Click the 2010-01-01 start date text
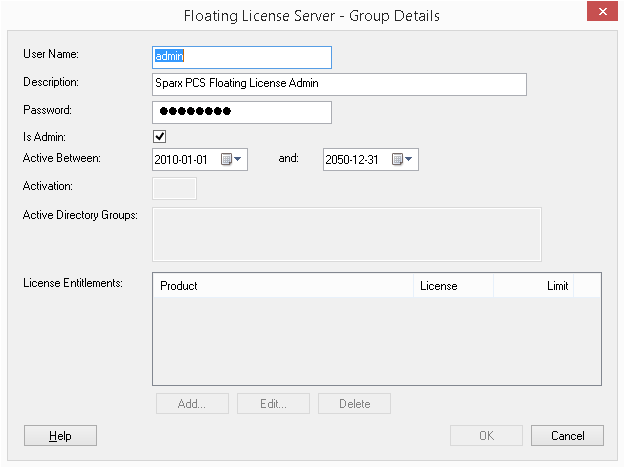Screen dimensions: 625x468 [183, 159]
